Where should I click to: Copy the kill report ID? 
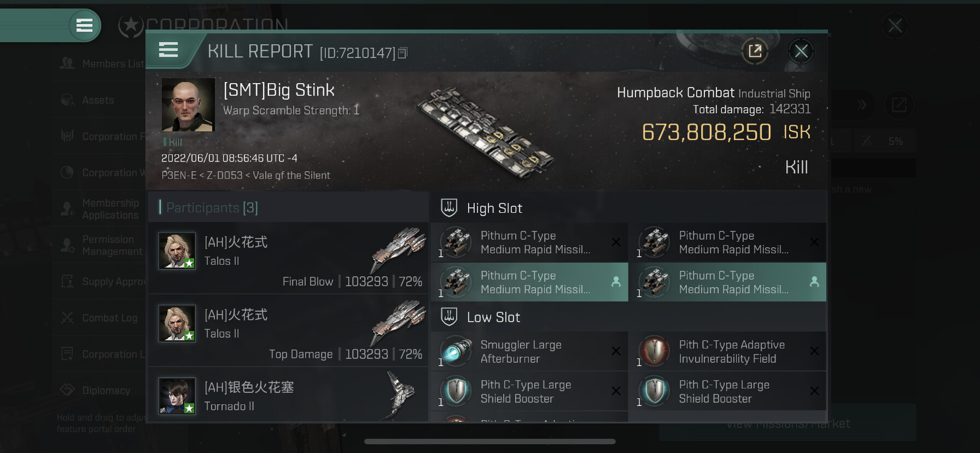pyautogui.click(x=403, y=53)
